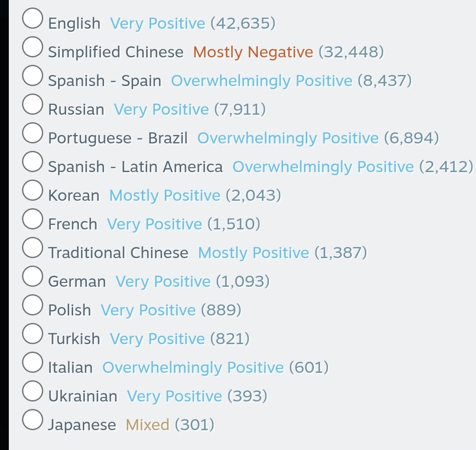This screenshot has width=476, height=450.
Task: Click the English review count 42,635
Action: click(243, 23)
